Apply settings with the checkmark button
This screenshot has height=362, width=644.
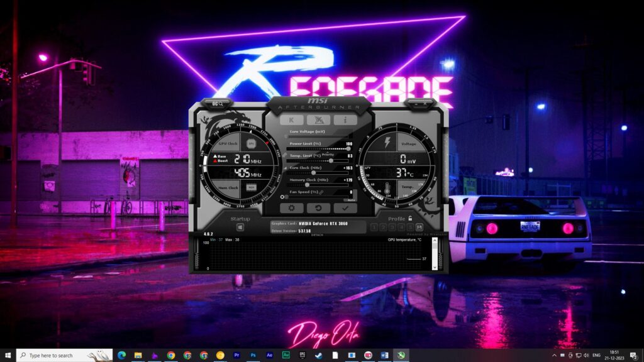tap(345, 208)
